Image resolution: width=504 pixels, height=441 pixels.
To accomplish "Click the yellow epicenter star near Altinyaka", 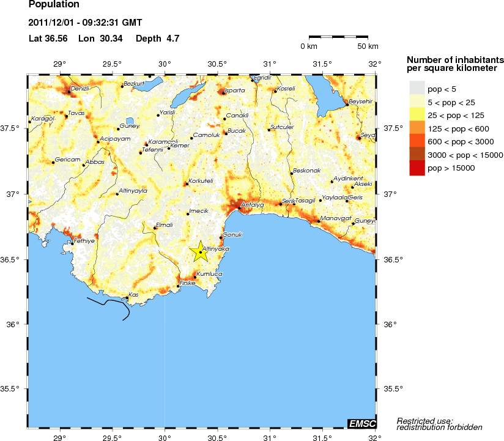I will [x=201, y=251].
